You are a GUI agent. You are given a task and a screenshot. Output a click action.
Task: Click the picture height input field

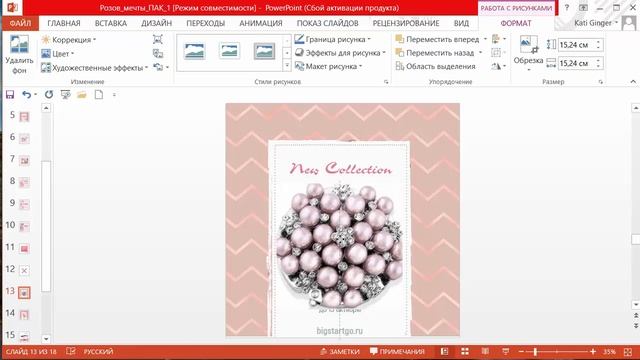click(576, 45)
